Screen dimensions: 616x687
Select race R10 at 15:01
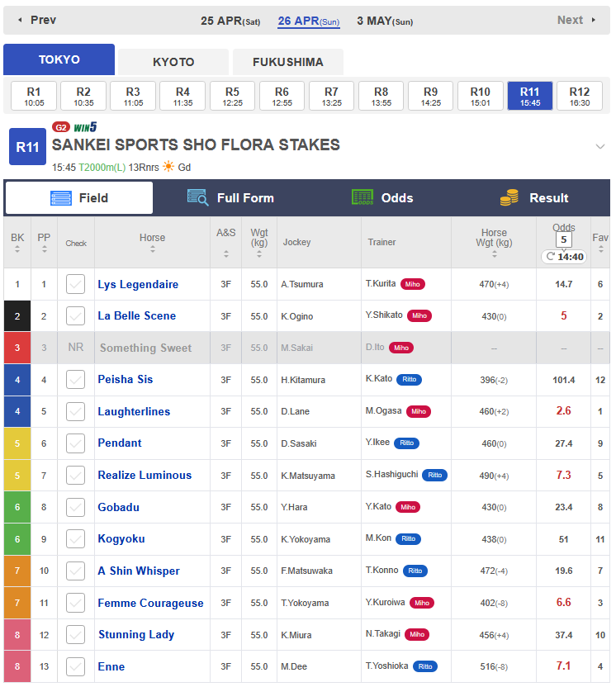click(481, 96)
